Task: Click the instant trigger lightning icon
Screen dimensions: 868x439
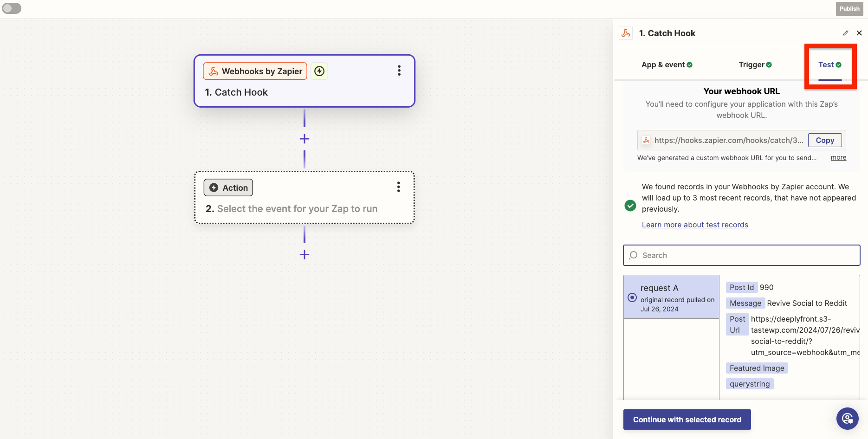Action: click(319, 71)
